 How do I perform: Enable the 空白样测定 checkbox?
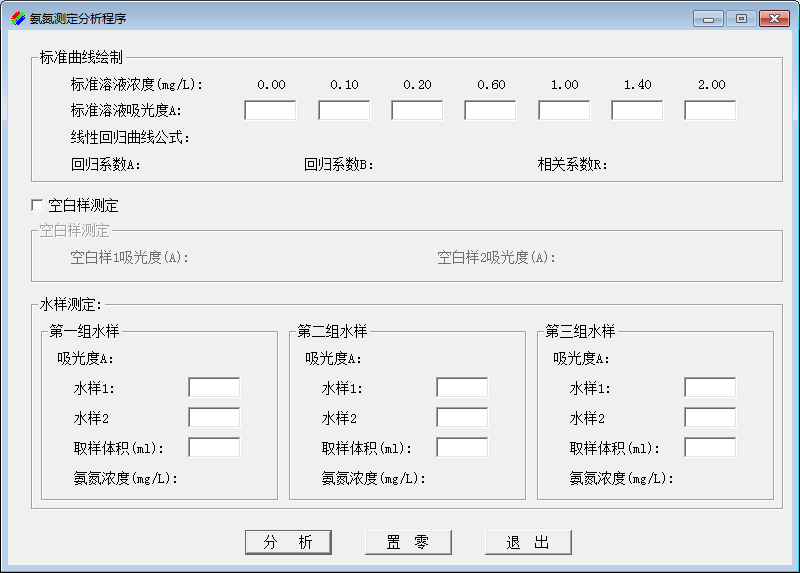38,206
